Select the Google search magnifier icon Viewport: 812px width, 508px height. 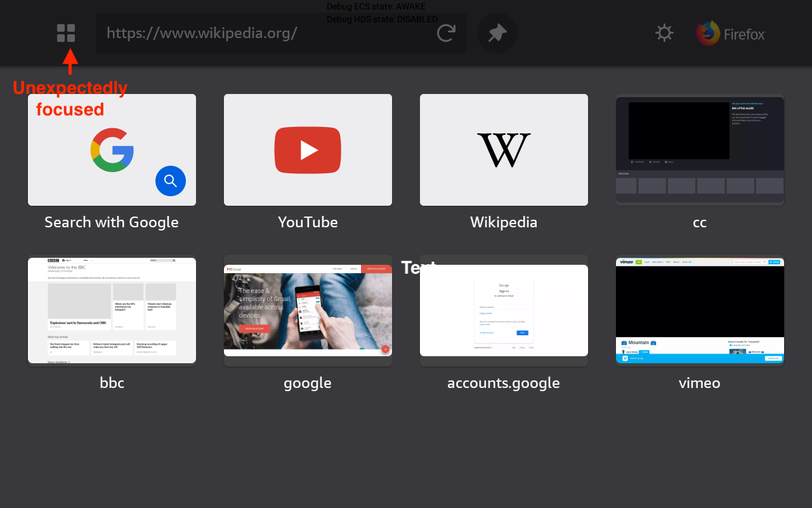[x=170, y=181]
